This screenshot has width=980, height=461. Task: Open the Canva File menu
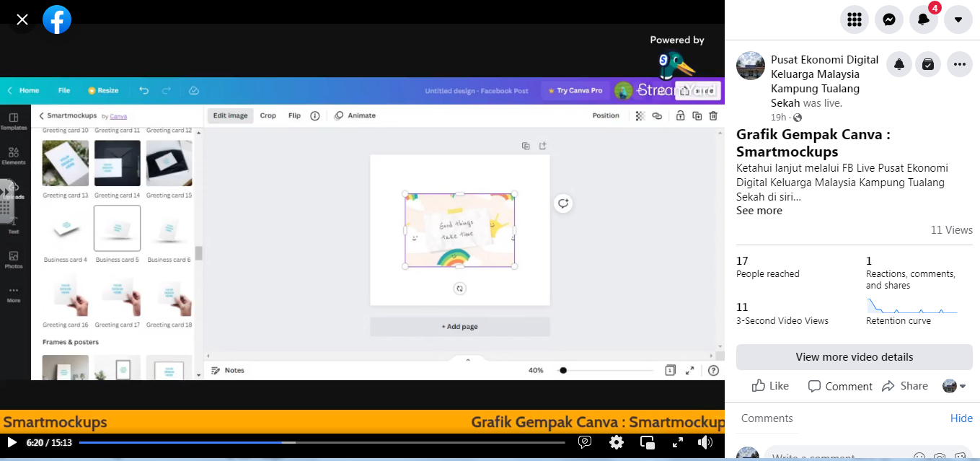tap(64, 91)
